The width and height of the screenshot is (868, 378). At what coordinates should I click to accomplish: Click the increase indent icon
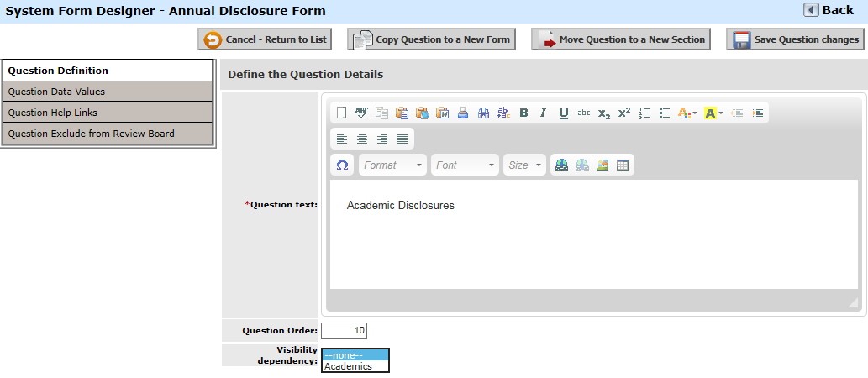[x=757, y=113]
